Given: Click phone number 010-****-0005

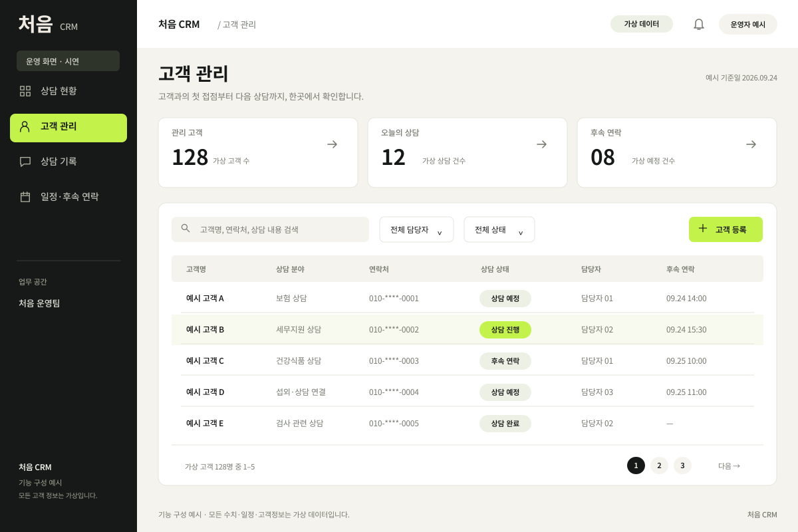Looking at the screenshot, I should click(x=394, y=424).
